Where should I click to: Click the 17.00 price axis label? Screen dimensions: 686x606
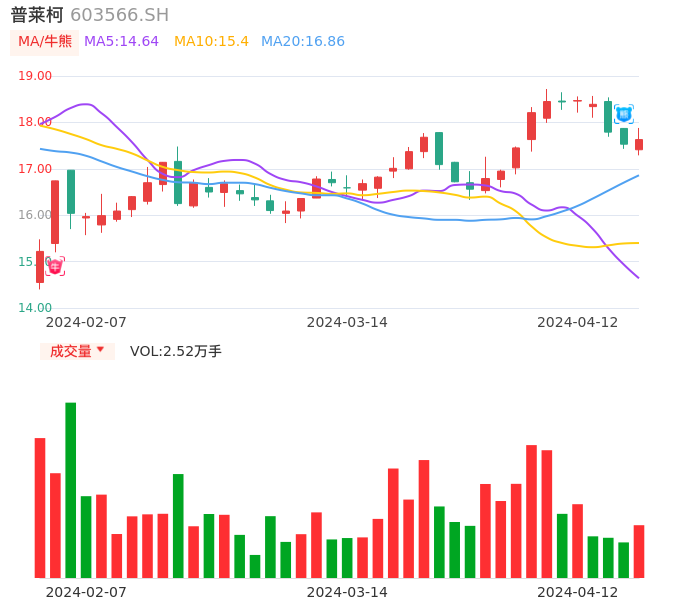(35, 169)
